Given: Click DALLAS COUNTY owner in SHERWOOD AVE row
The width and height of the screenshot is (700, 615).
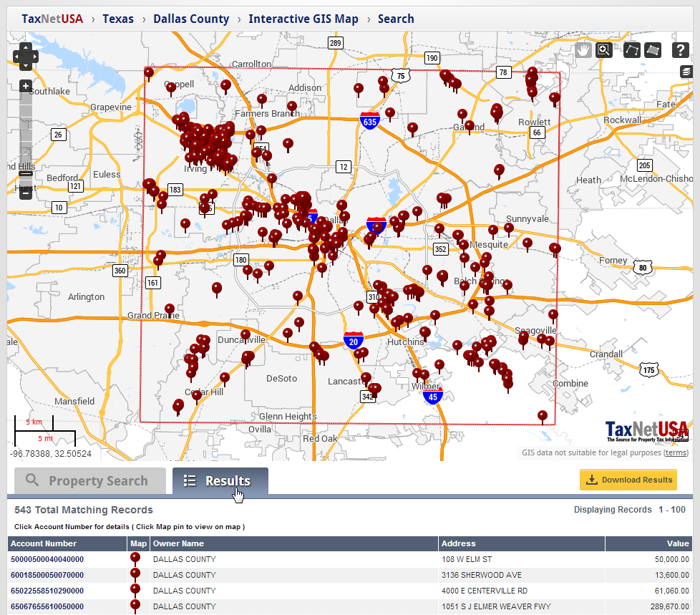Looking at the screenshot, I should click(185, 575).
